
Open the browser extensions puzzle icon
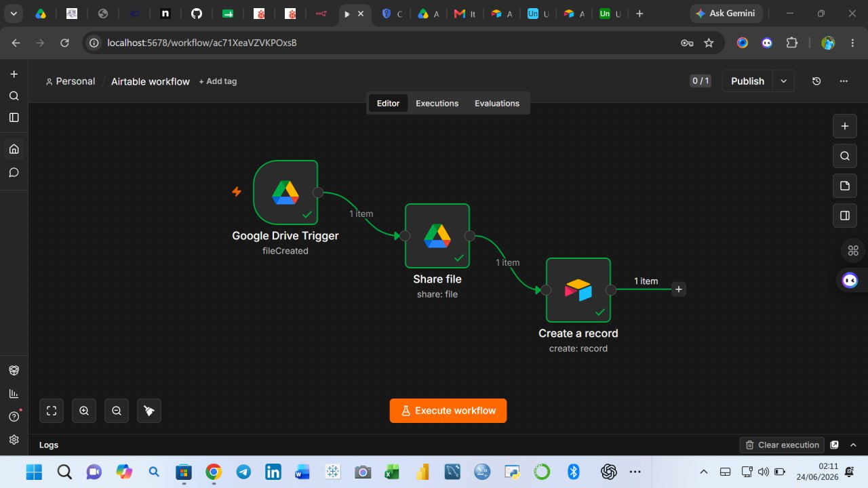tap(792, 43)
